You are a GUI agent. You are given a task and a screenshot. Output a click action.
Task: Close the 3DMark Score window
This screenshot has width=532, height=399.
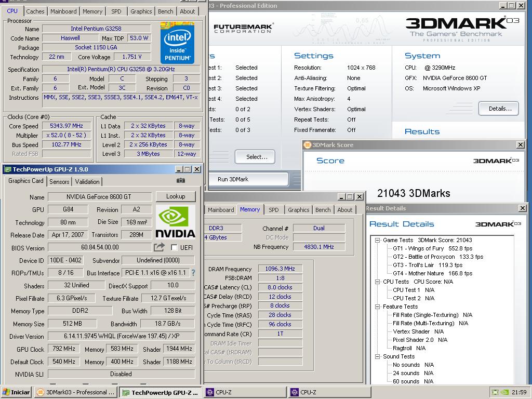tap(521, 145)
